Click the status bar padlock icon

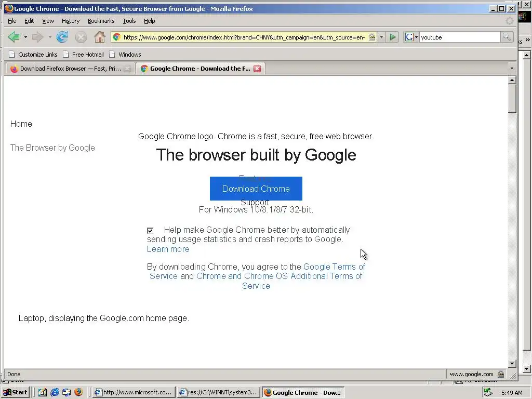[501, 374]
